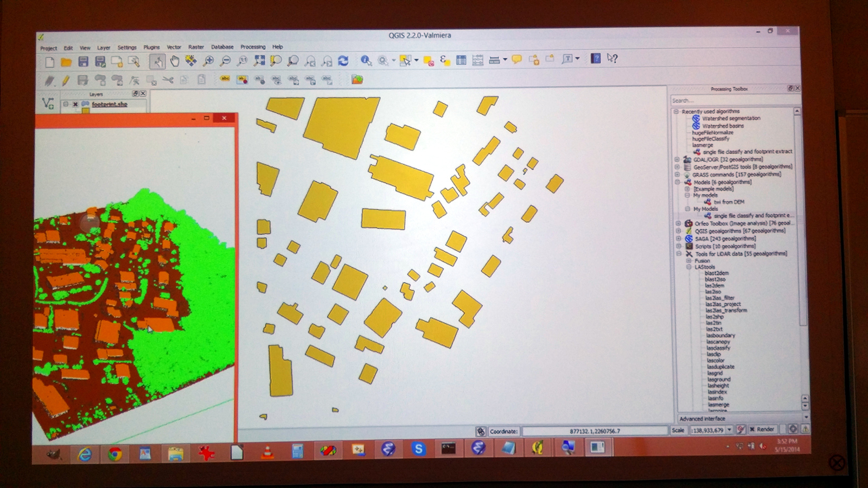This screenshot has width=868, height=488.
Task: Toggle mouse extents display beside Coordinate
Action: click(x=481, y=432)
